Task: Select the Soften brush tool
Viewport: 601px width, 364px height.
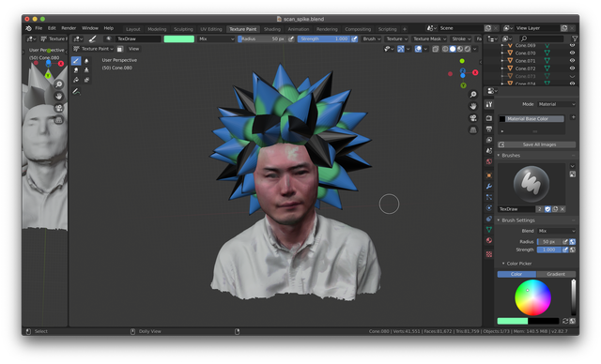Action: pyautogui.click(x=86, y=61)
